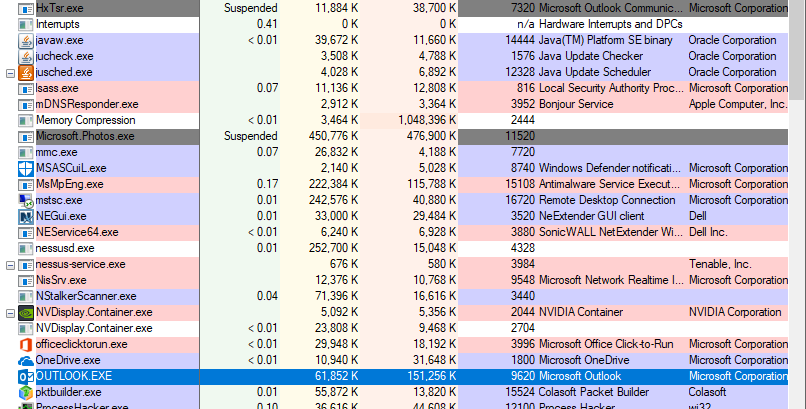
Task: Click the Antimalware Service Executable description
Action: [611, 184]
